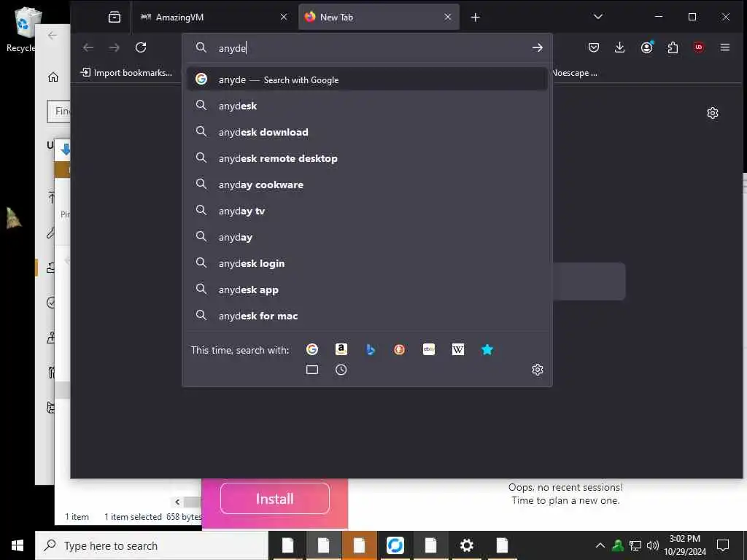Search open tabs with the tab icon
Image resolution: width=747 pixels, height=560 pixels.
(312, 370)
